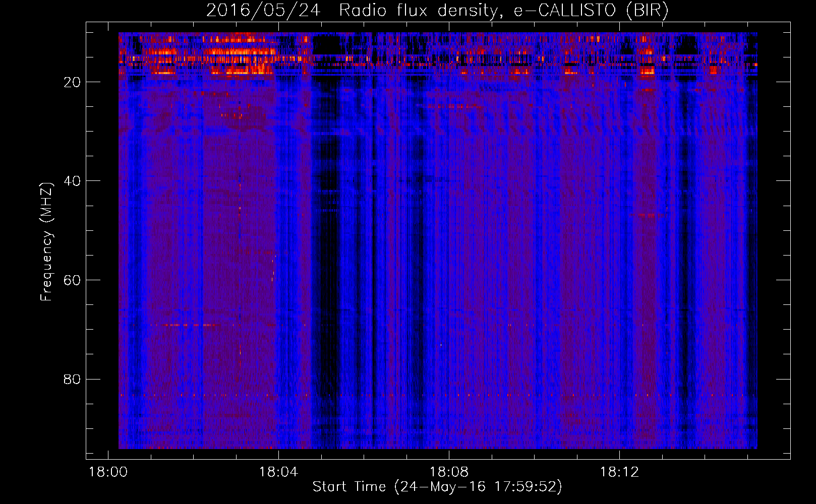Click the '40' frequency tick label
The width and height of the screenshot is (816, 504).
click(x=72, y=181)
